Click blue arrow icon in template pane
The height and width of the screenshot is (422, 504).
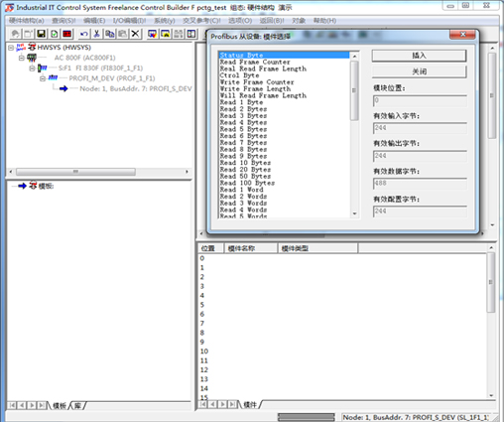[22, 186]
